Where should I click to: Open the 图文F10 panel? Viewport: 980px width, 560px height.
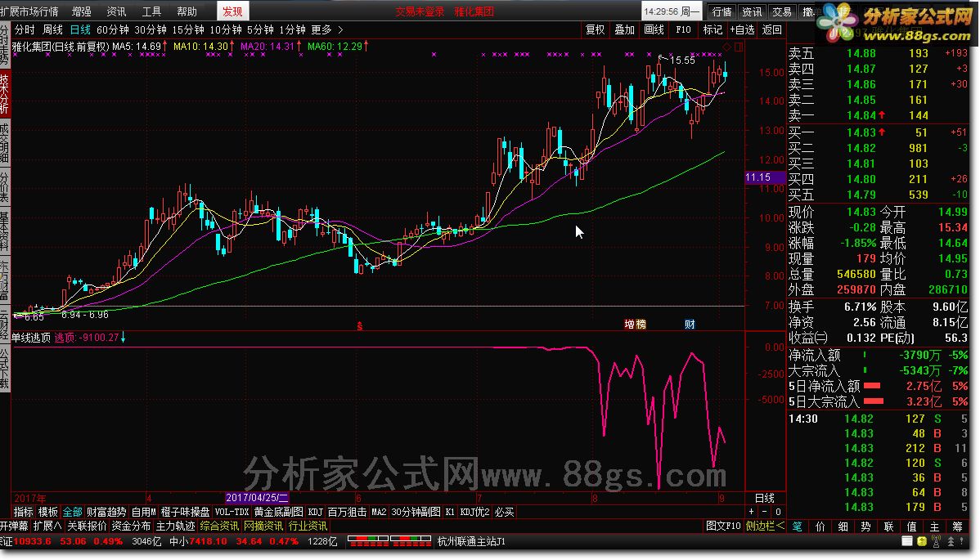(723, 526)
